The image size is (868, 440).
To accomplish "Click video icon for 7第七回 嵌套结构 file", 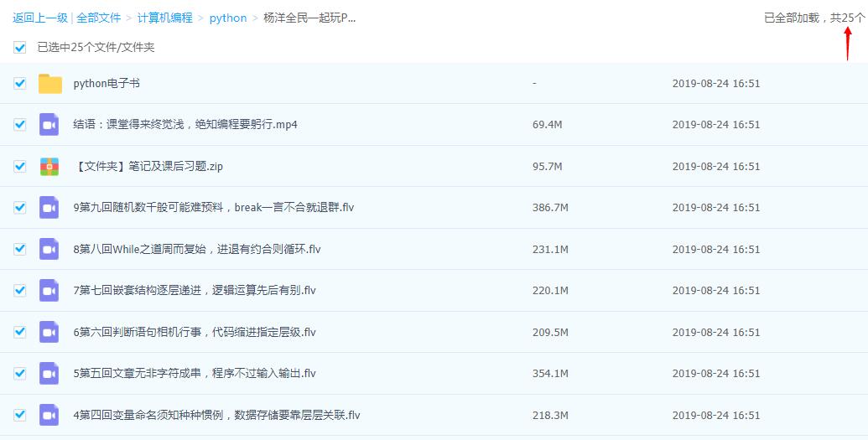I will click(x=49, y=291).
